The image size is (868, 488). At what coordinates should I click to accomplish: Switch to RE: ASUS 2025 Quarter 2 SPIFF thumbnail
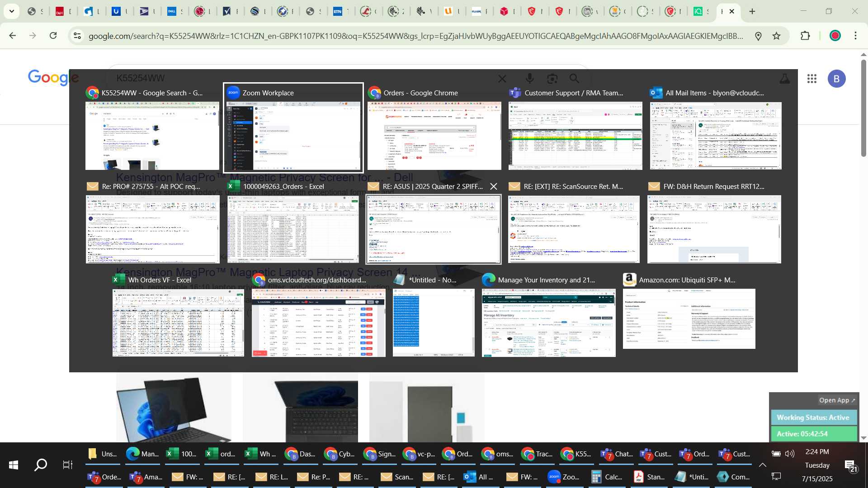[x=434, y=229]
